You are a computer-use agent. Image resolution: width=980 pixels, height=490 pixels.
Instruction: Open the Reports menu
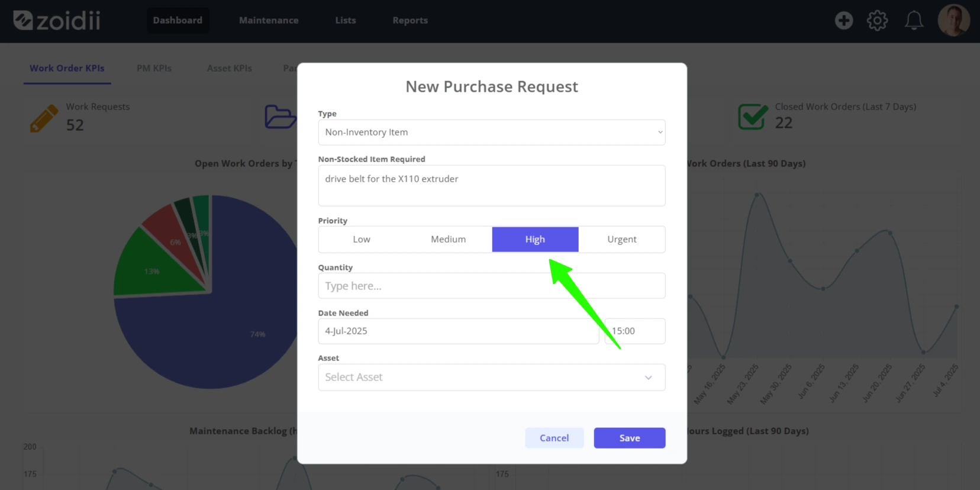coord(410,20)
